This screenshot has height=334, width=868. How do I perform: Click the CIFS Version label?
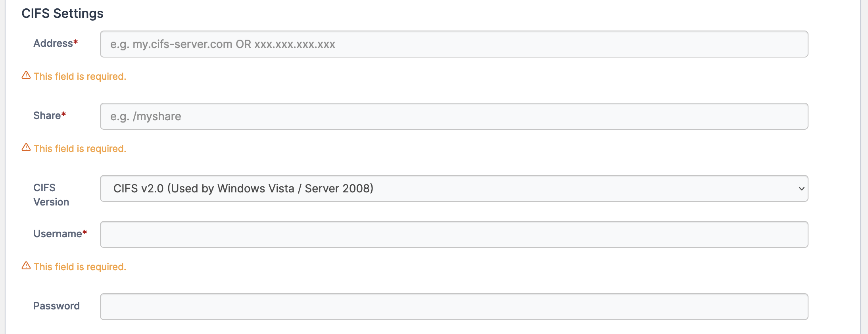(51, 195)
